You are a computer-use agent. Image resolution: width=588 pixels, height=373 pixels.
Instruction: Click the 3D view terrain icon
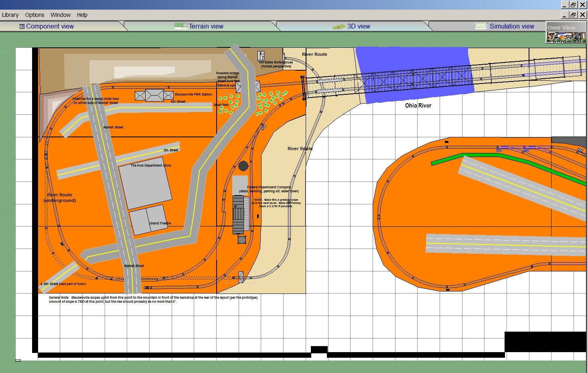pos(339,26)
